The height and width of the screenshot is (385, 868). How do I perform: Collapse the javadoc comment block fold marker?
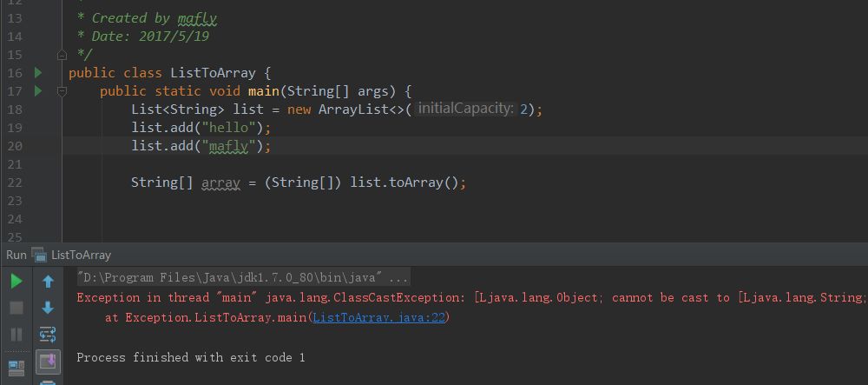pos(62,55)
